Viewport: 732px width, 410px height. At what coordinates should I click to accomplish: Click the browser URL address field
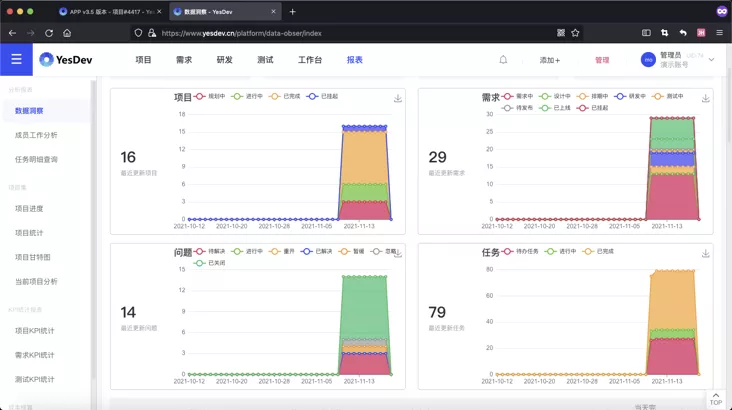(355, 33)
